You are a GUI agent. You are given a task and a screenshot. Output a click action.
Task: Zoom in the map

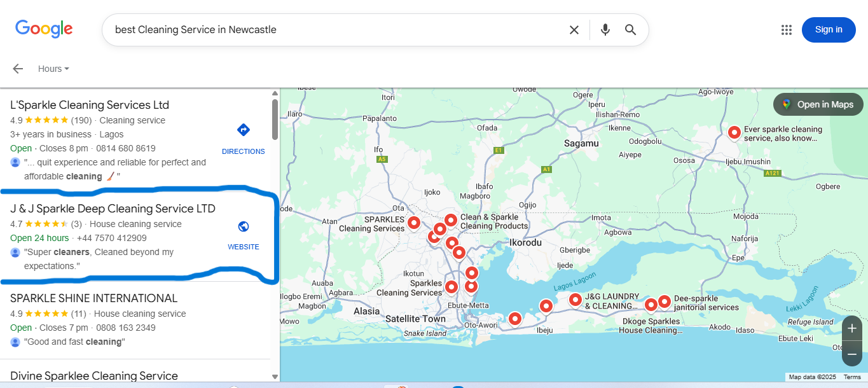click(852, 328)
